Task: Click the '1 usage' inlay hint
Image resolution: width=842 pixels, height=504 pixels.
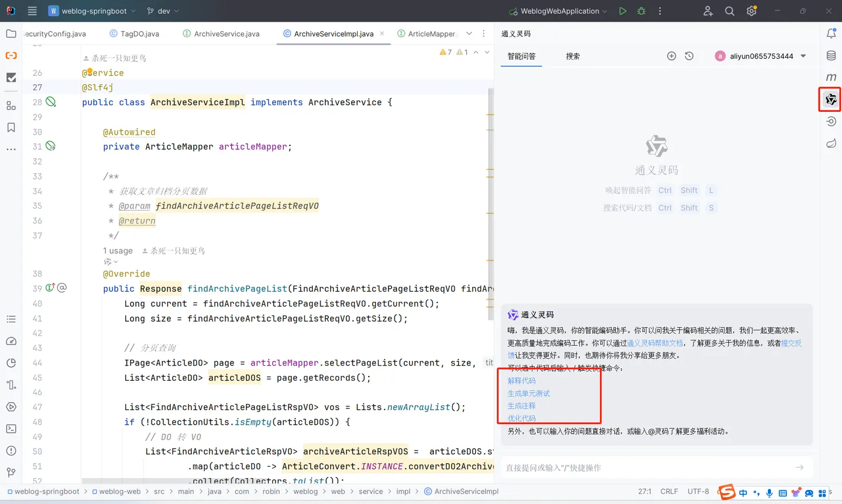Action: pyautogui.click(x=118, y=251)
